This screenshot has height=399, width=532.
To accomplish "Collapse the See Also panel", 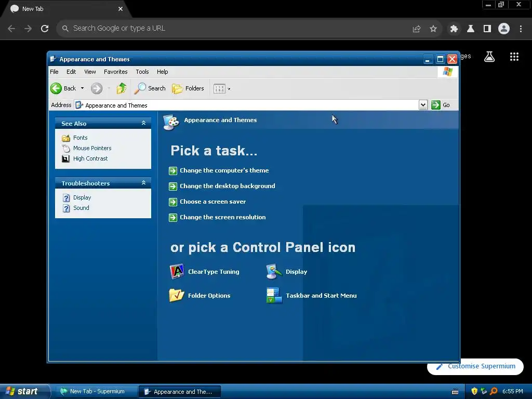I will [x=143, y=123].
